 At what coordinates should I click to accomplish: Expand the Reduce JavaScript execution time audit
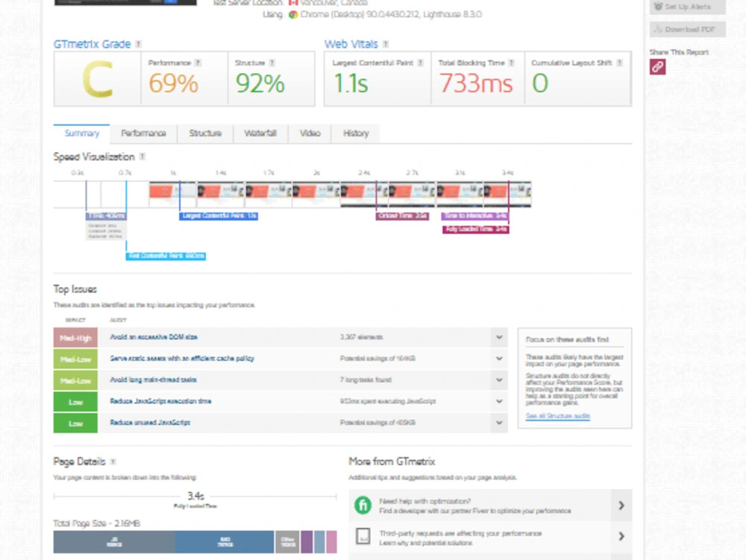point(499,402)
